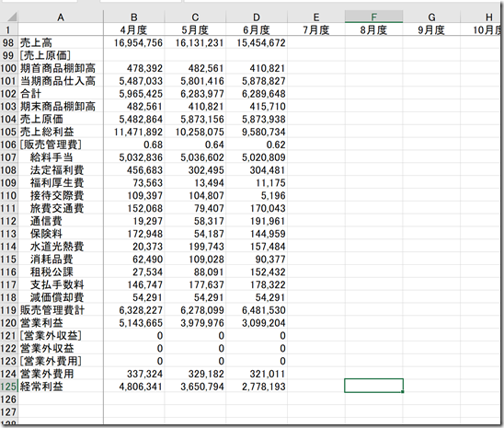
Task: Click the 減価償却費 label cell
Action: [61, 297]
